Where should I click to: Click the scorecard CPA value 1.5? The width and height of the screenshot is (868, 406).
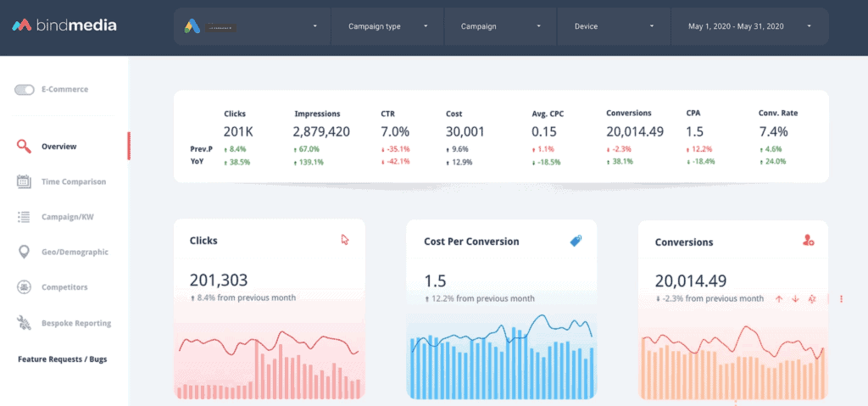point(695,132)
